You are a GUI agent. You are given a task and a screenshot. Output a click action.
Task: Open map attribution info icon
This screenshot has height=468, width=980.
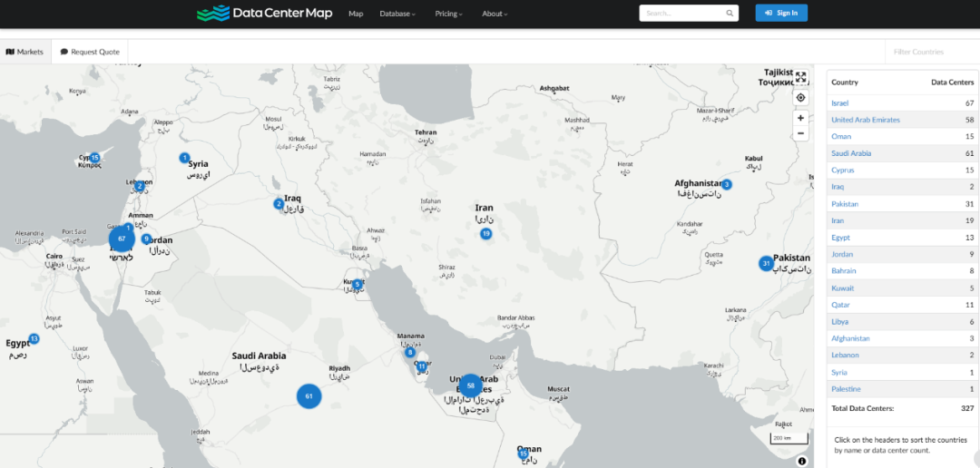[802, 461]
